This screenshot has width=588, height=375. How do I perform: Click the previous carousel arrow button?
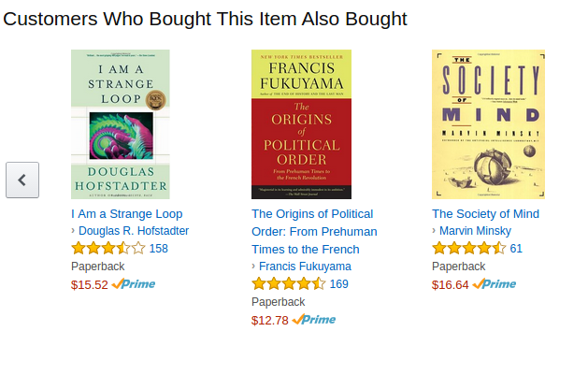[22, 180]
